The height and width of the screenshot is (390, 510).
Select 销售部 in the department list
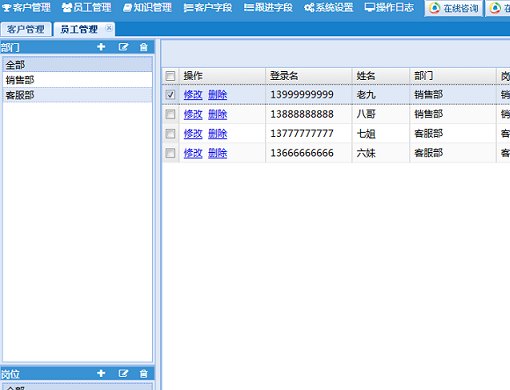click(77, 80)
